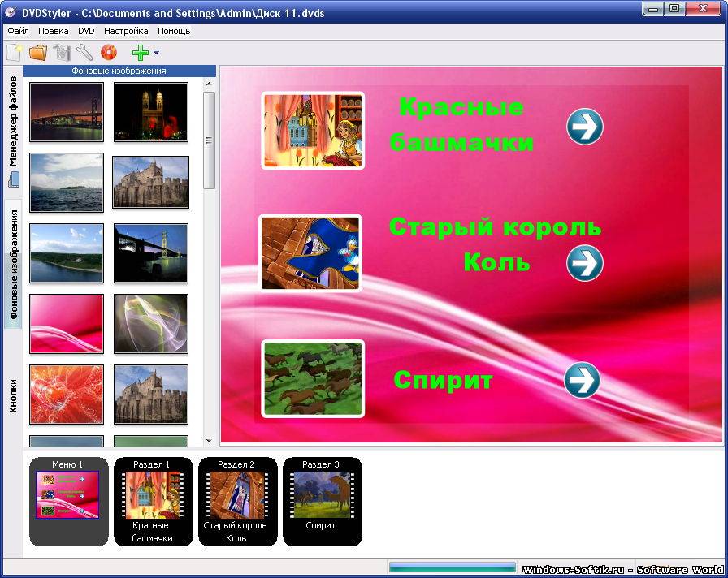The width and height of the screenshot is (728, 578).
Task: Click the arrow button next to Красные башмачки
Action: click(585, 126)
